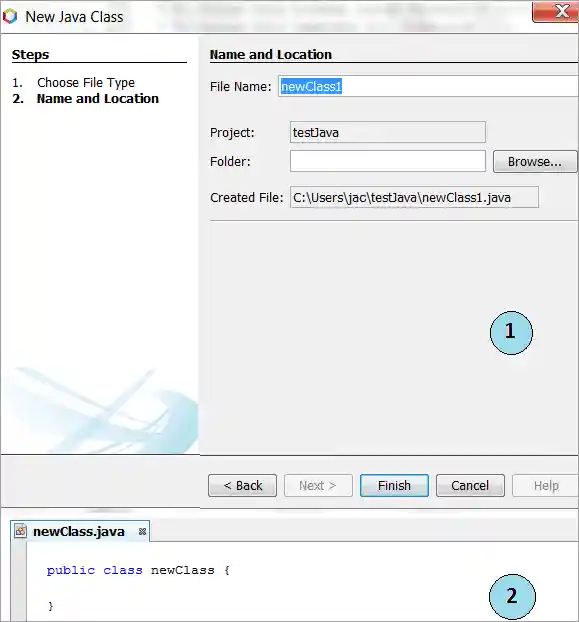
Task: Click the New Java Class title text
Action: pos(74,17)
